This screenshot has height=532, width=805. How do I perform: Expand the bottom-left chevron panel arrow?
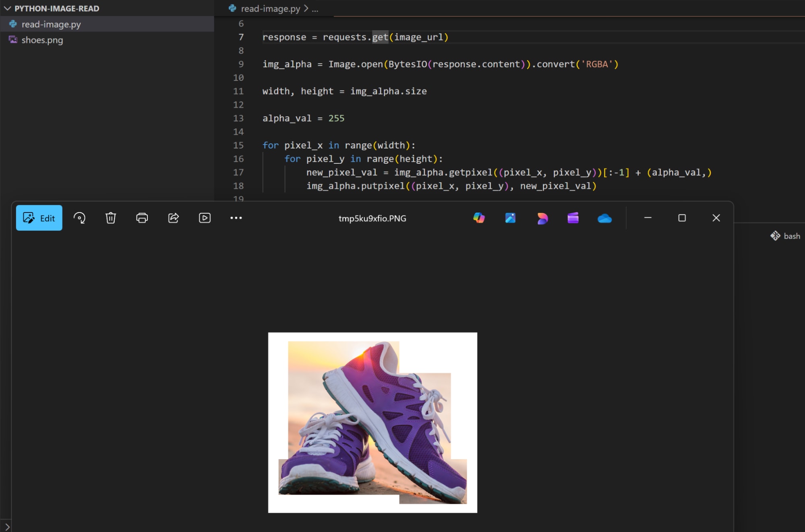click(7, 526)
